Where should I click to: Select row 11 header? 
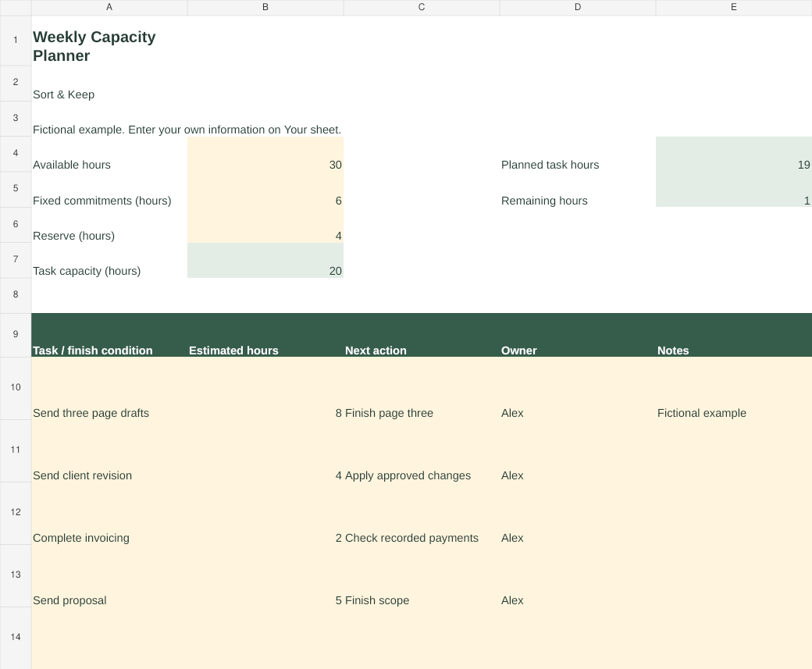click(16, 450)
